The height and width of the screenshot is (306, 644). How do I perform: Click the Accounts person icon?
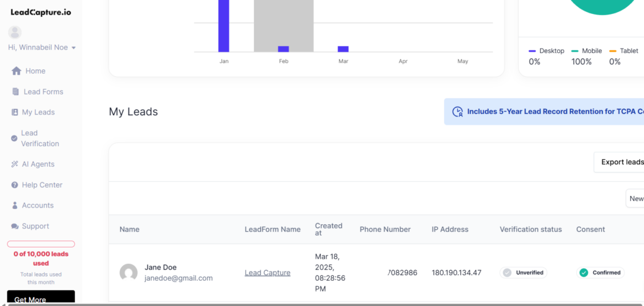click(16, 206)
